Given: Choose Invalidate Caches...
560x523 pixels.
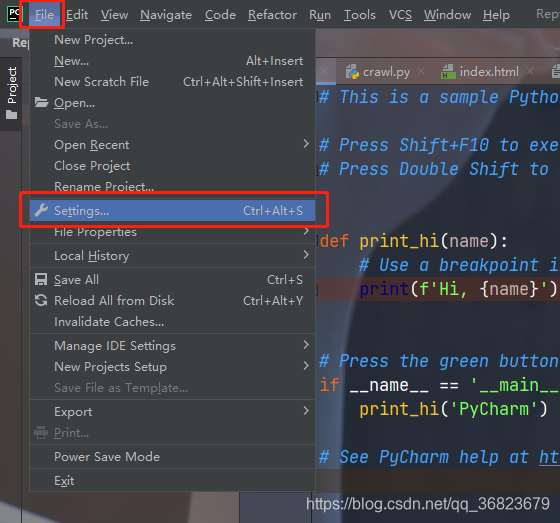Looking at the screenshot, I should click(x=172, y=322).
